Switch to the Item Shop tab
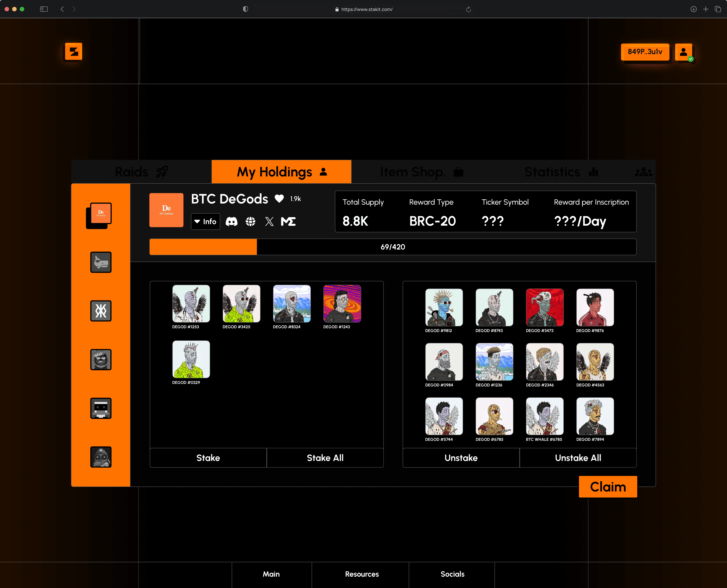Image resolution: width=727 pixels, height=588 pixels. click(421, 172)
